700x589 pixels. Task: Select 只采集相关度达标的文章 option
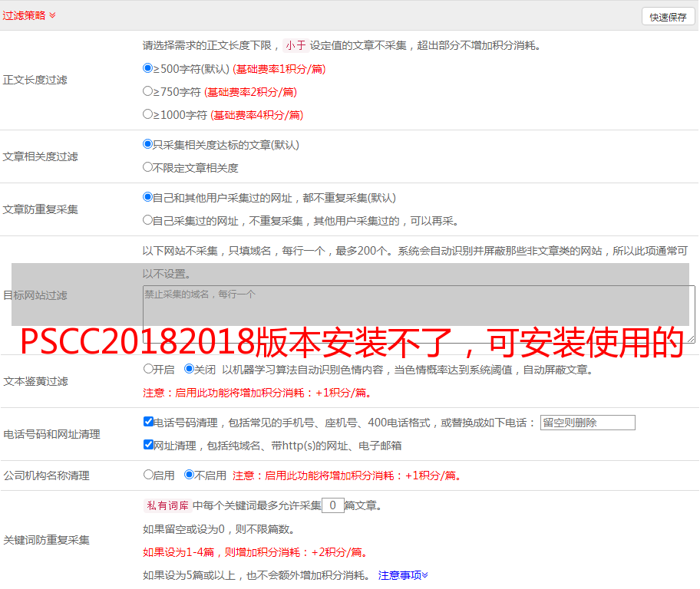[148, 144]
